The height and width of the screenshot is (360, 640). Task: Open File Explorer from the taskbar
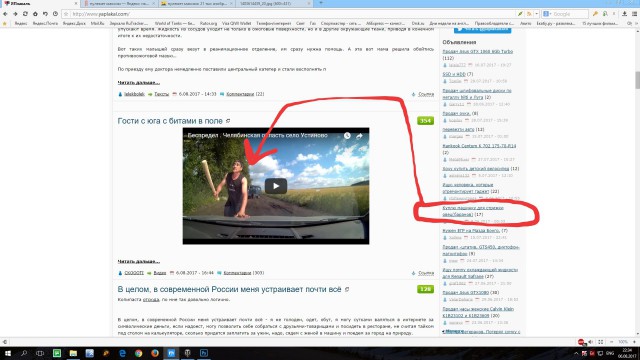pyautogui.click(x=73, y=353)
